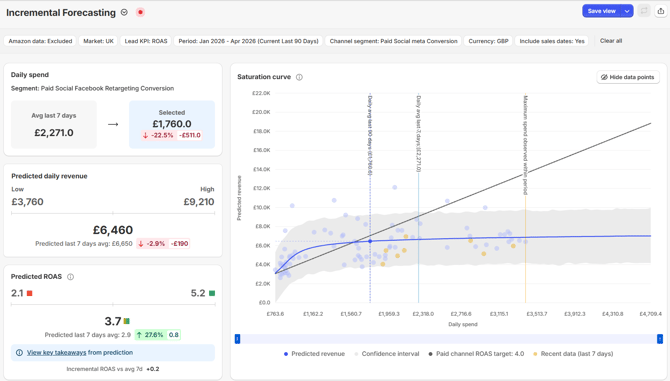
Task: Click the Save view button
Action: point(602,11)
